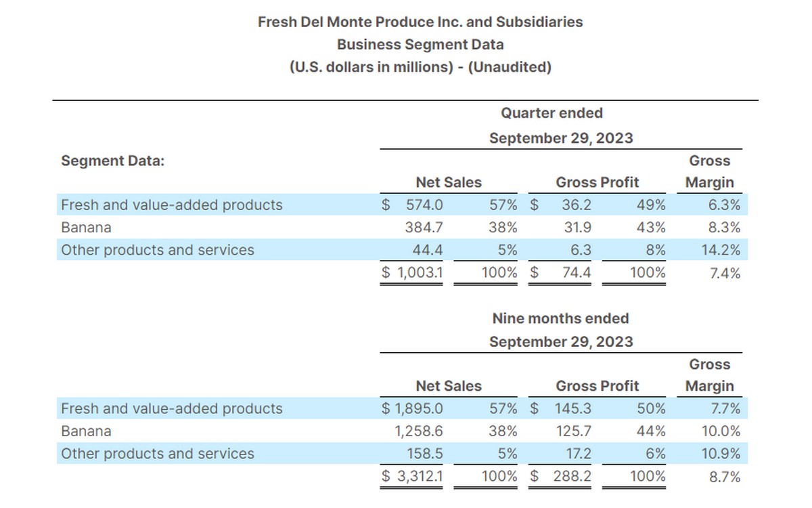Click nine-month Other products and services label

pos(158,454)
